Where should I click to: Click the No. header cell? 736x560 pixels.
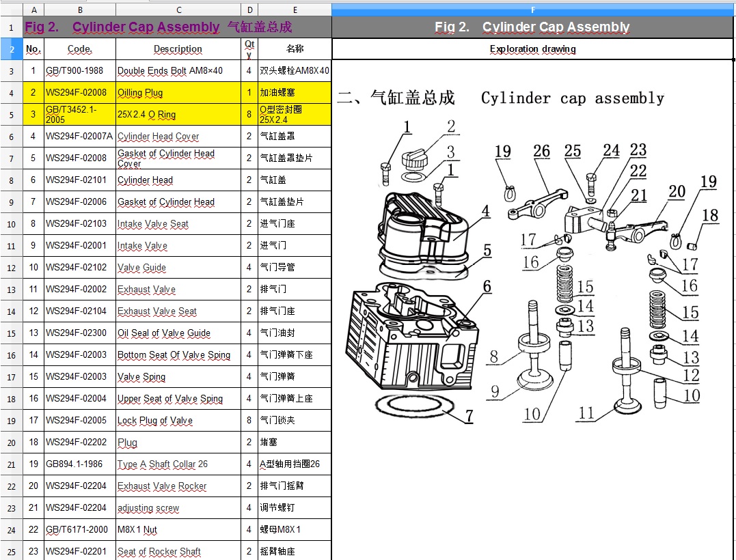(x=33, y=48)
